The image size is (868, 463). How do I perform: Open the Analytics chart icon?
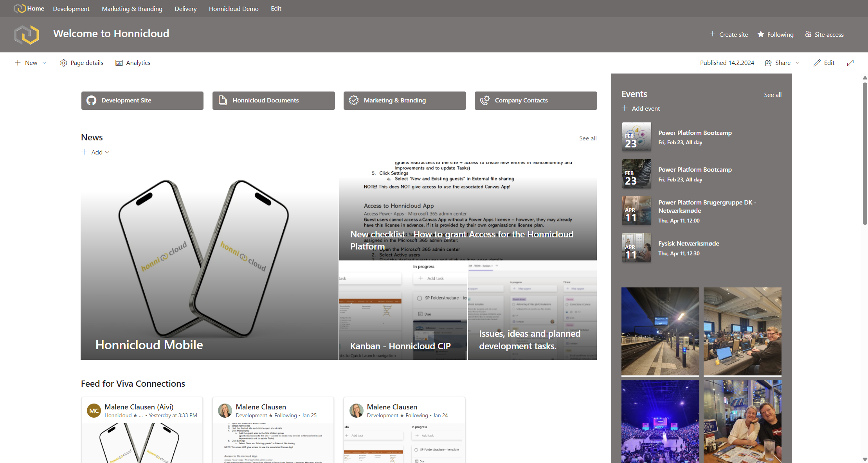[x=119, y=63]
